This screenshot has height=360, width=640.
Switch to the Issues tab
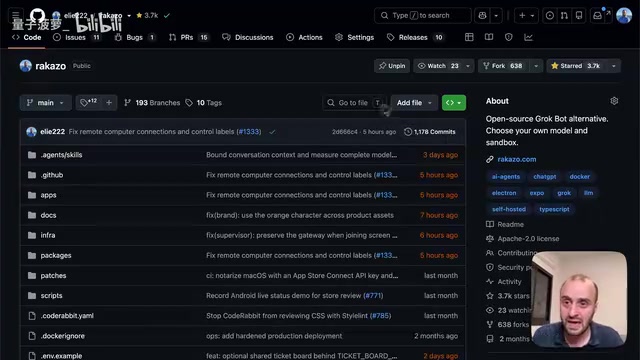point(76,37)
